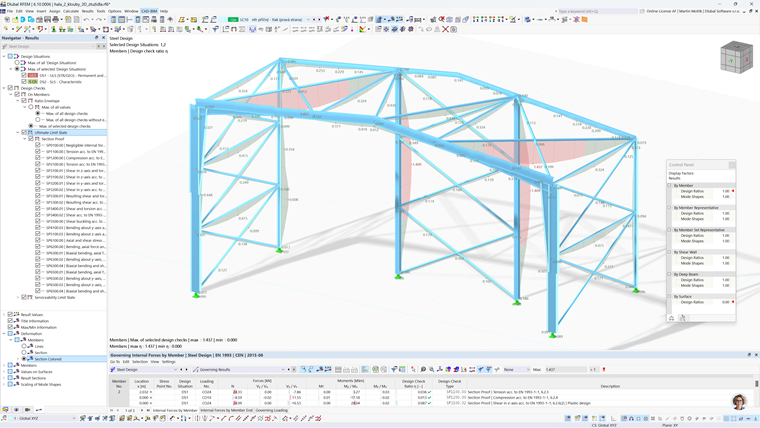This screenshot has width=760, height=428.
Task: Expand Serviceability Limit State node
Action: pos(18,297)
